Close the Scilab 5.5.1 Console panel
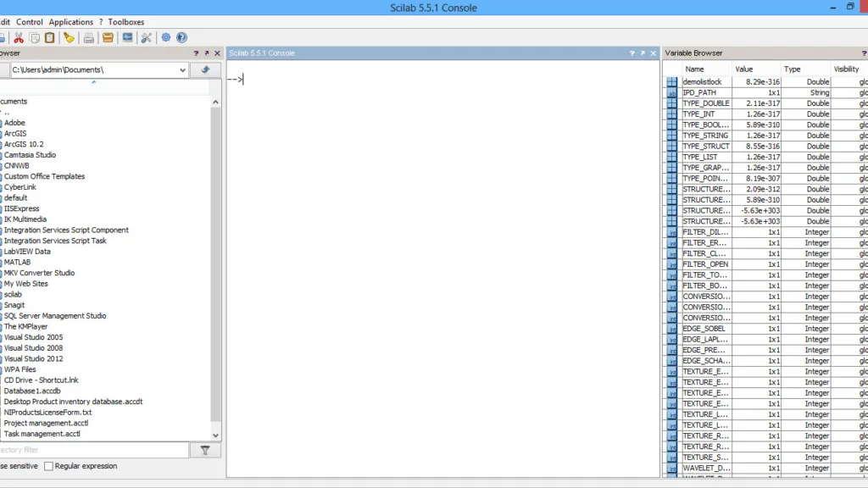The width and height of the screenshot is (868, 488). 654,53
